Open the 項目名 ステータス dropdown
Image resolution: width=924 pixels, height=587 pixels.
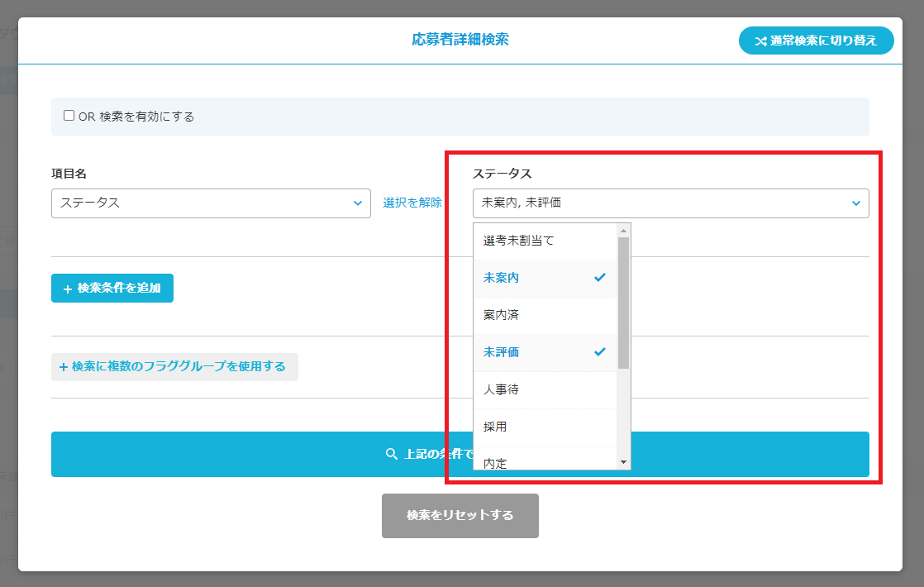coord(210,203)
